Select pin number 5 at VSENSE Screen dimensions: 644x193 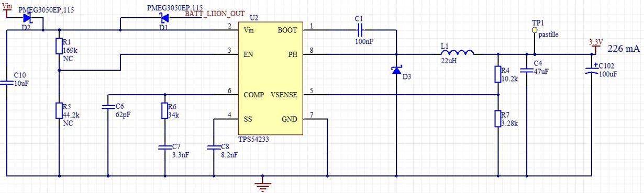coord(312,92)
